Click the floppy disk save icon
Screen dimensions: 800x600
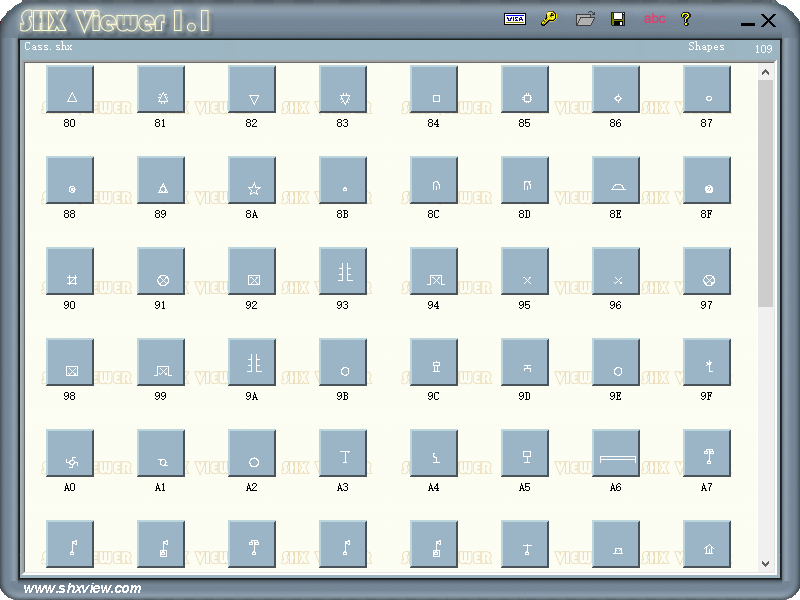point(618,19)
